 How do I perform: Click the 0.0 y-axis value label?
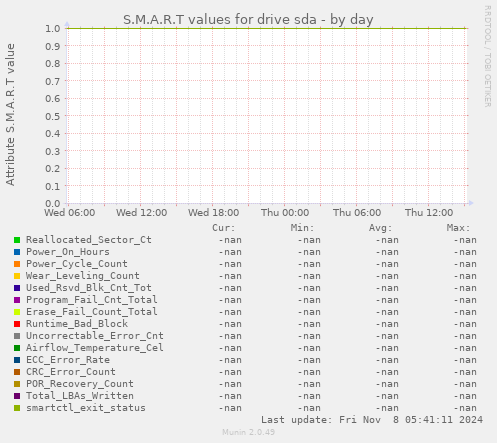click(x=53, y=203)
